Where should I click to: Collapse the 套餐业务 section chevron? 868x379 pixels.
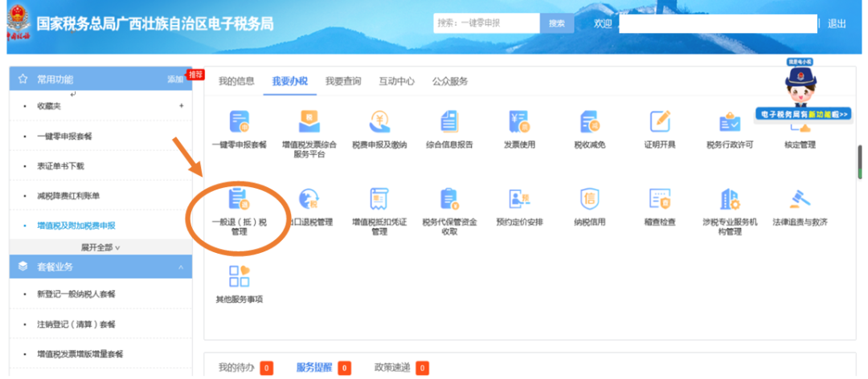181,267
